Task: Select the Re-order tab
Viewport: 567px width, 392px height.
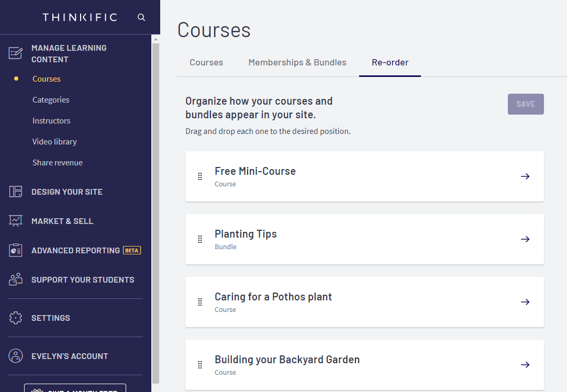Action: click(390, 63)
